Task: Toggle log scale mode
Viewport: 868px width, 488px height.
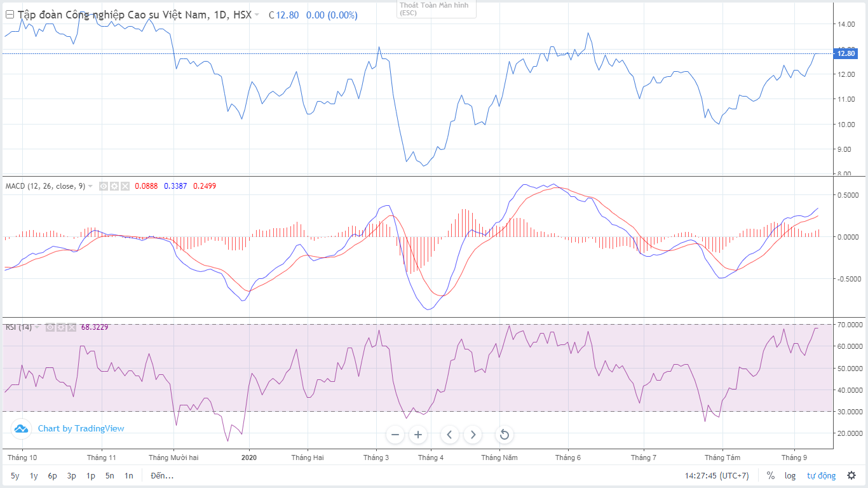Action: tap(790, 475)
